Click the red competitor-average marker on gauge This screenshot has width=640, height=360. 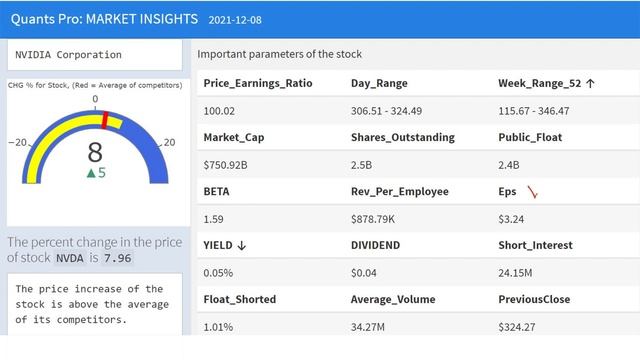click(x=105, y=120)
